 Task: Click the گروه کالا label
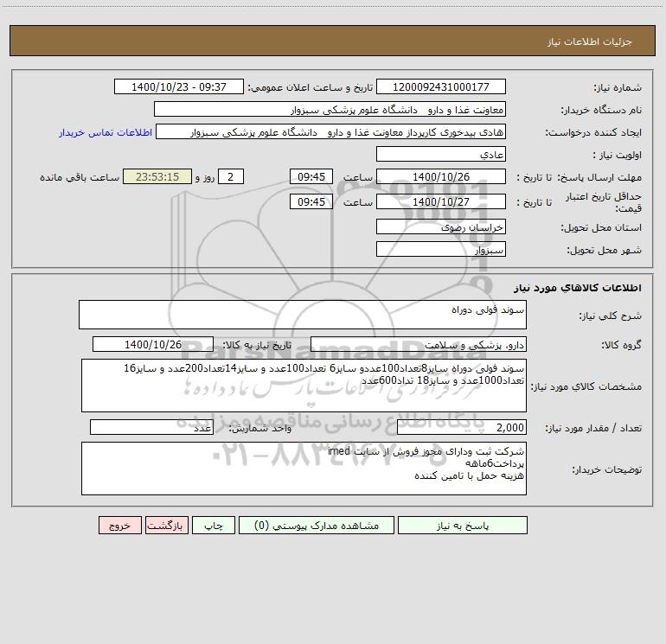[x=621, y=346]
